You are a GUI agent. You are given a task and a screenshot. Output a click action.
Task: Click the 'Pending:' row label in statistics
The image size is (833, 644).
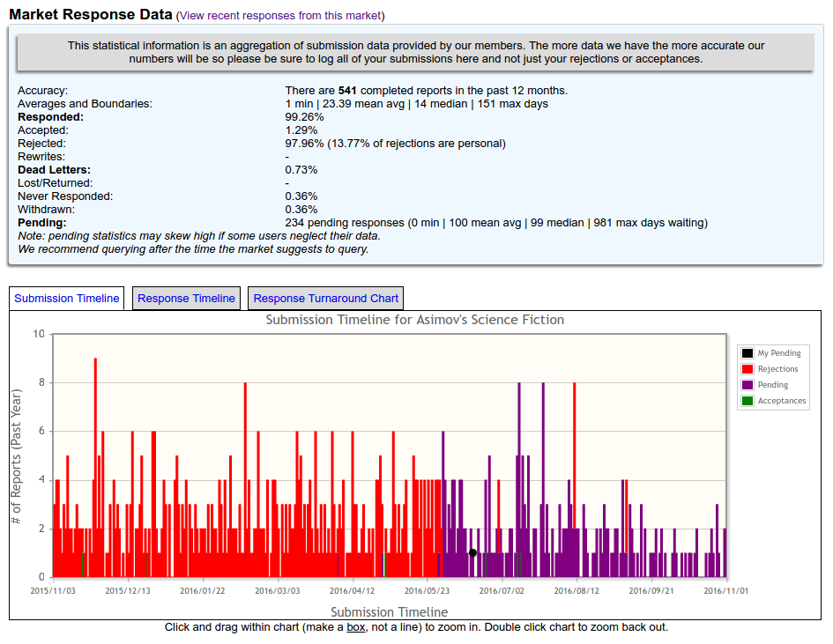pyautogui.click(x=42, y=223)
